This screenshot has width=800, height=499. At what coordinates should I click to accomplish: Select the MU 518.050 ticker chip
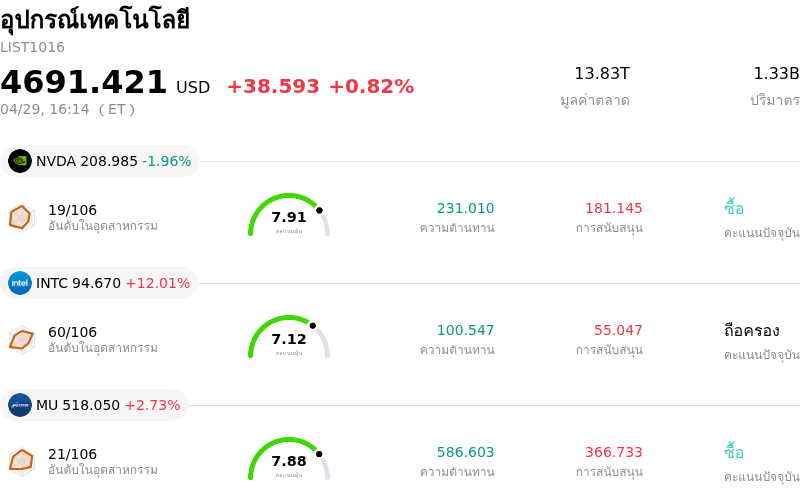[x=95, y=405]
